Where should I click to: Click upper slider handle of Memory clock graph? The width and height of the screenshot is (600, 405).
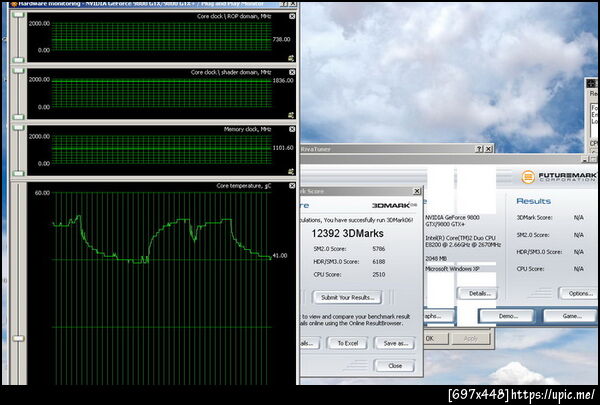click(18, 128)
